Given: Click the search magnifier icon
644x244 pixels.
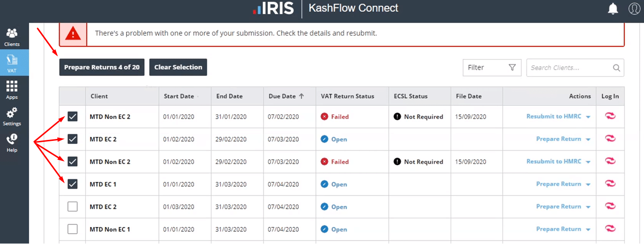Looking at the screenshot, I should point(616,68).
